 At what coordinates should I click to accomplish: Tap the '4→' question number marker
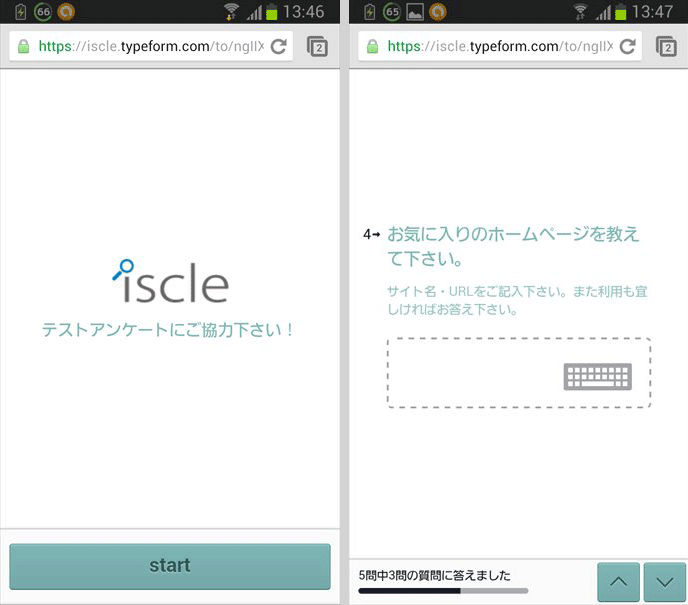[x=371, y=234]
